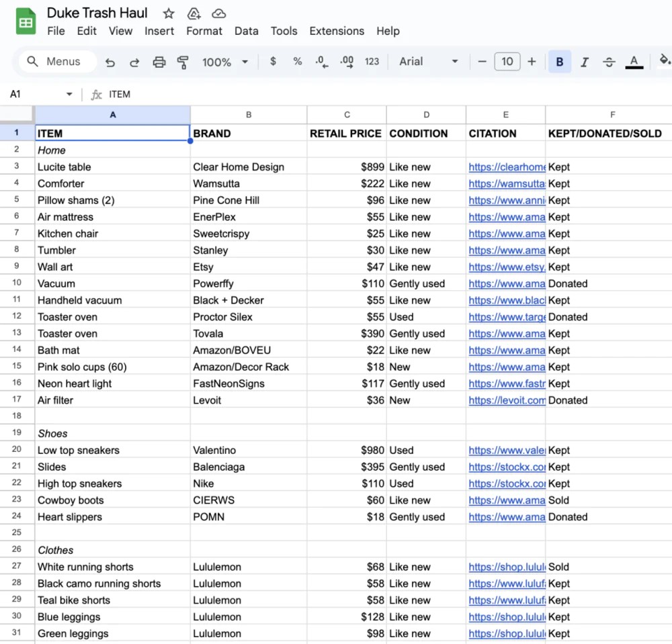This screenshot has height=644, width=672.
Task: Select the Valentino brand cell
Action: click(249, 451)
